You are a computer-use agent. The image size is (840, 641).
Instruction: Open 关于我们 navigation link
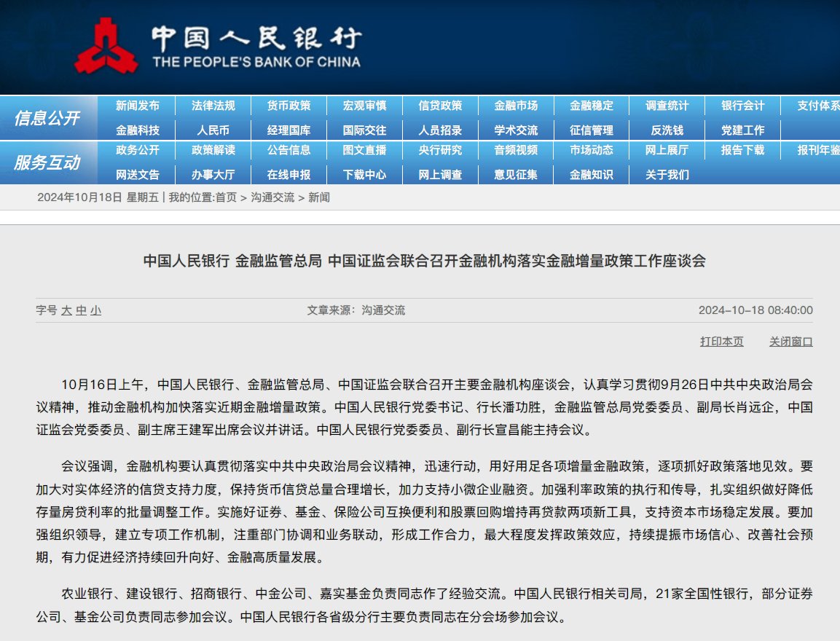[x=667, y=175]
